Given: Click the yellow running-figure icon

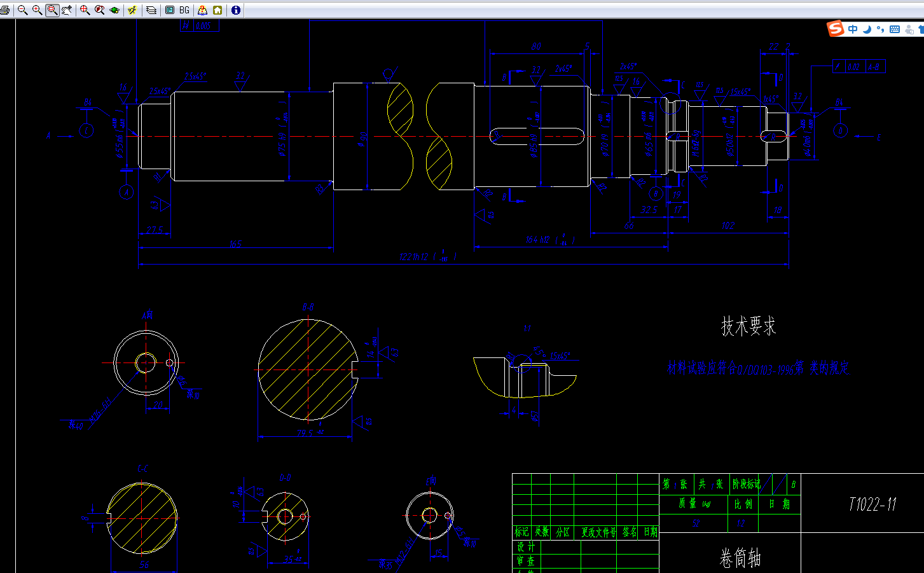Looking at the screenshot, I should [132, 10].
